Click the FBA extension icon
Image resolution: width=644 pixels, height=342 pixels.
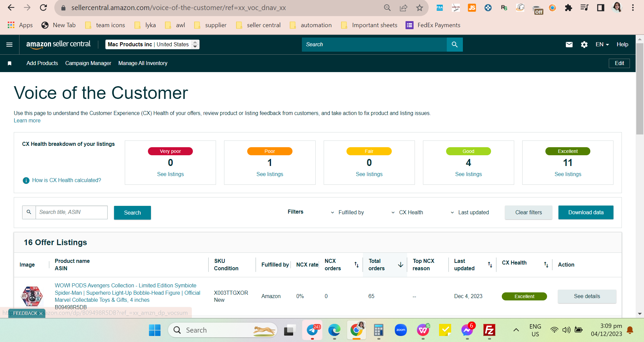(x=440, y=8)
